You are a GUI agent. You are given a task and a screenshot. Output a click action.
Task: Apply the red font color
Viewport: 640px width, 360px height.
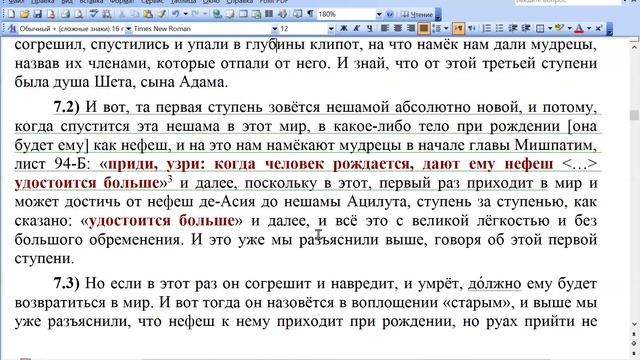click(579, 28)
